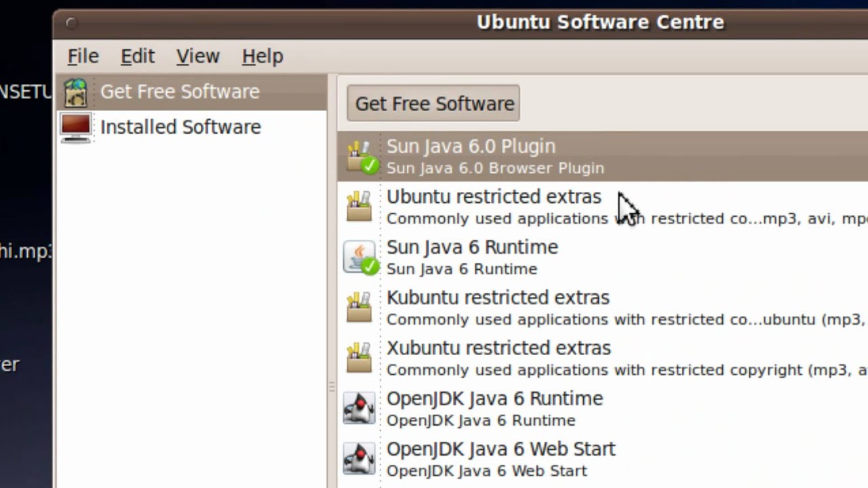Select the Kubuntu restricted extras title
868x488 pixels.
pos(498,298)
